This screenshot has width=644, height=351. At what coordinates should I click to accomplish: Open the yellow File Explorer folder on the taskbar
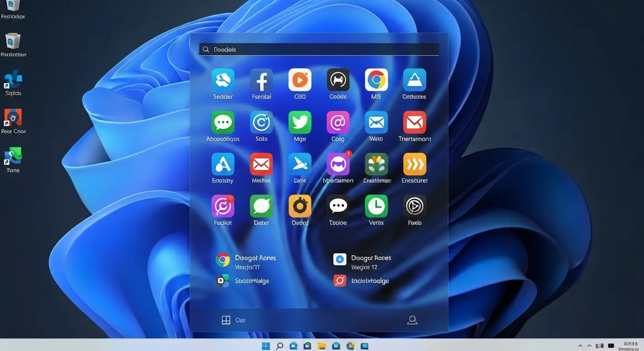(x=322, y=346)
